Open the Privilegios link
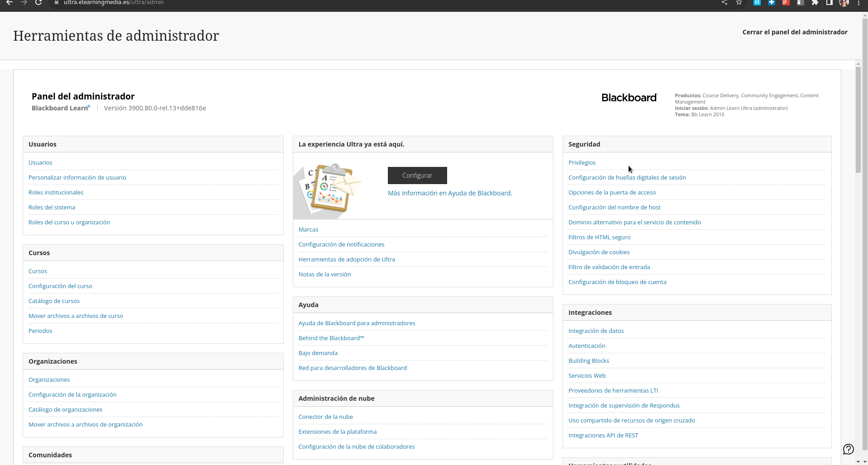The image size is (868, 465). point(582,163)
